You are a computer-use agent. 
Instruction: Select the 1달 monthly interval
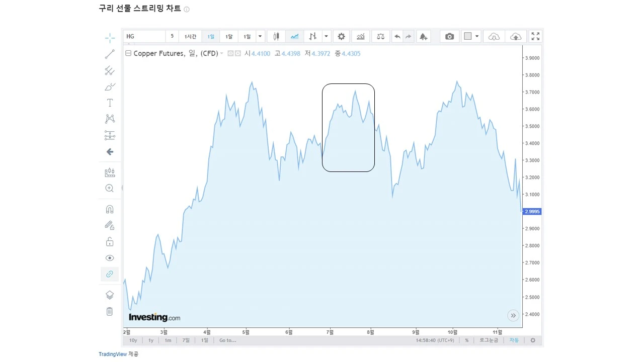pyautogui.click(x=229, y=36)
